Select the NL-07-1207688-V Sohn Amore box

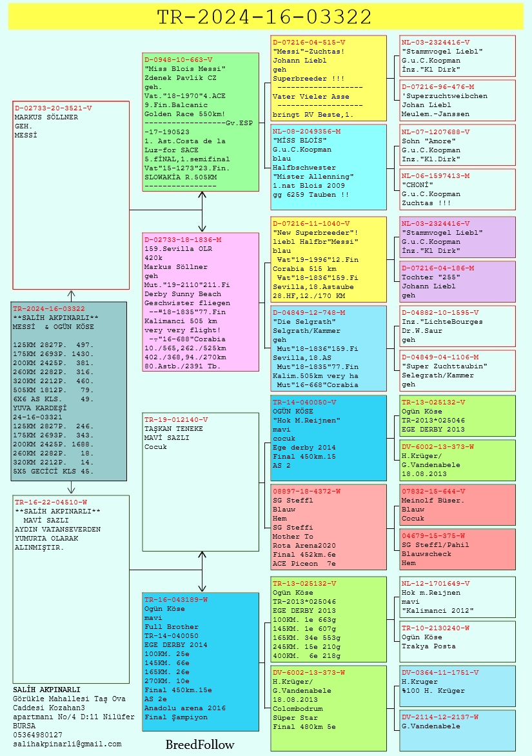pos(458,145)
